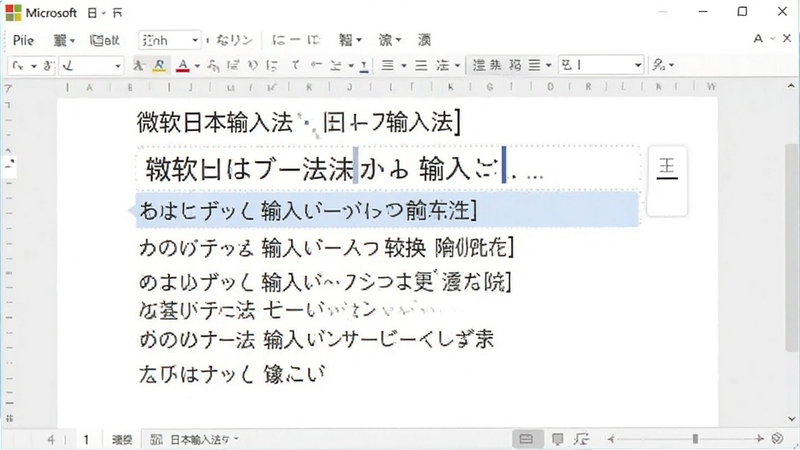Switch to the web layout view icon
Image resolution: width=800 pixels, height=450 pixels.
coord(581,439)
